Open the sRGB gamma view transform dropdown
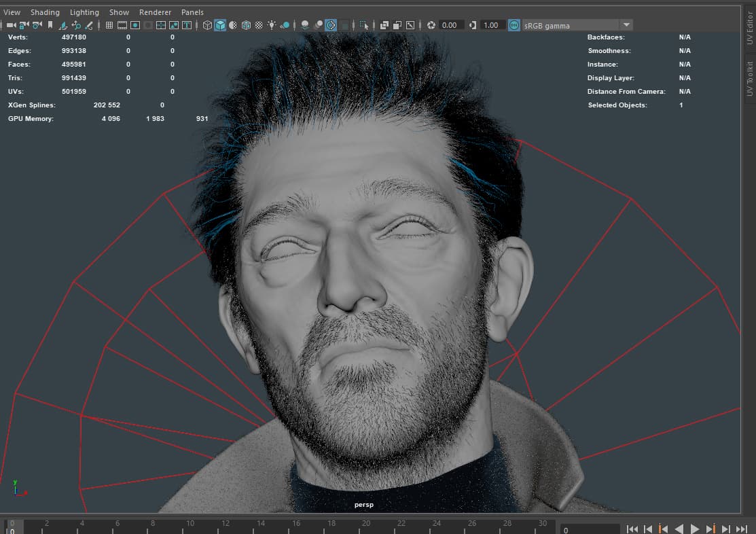 click(x=577, y=25)
